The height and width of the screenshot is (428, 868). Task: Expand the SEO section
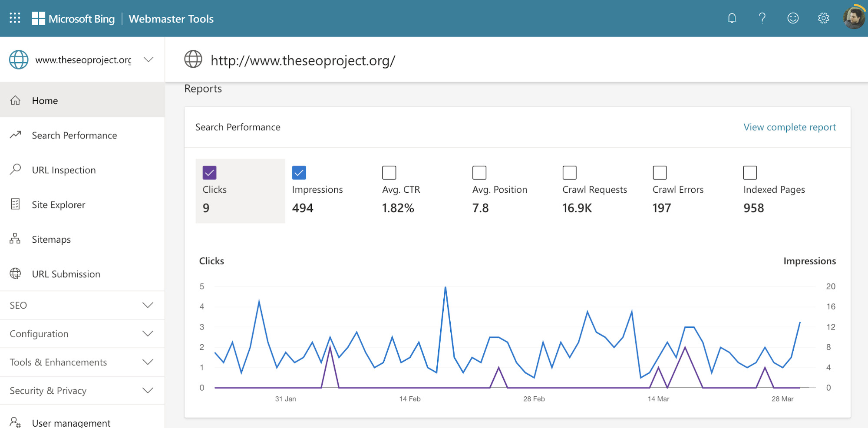coord(82,305)
